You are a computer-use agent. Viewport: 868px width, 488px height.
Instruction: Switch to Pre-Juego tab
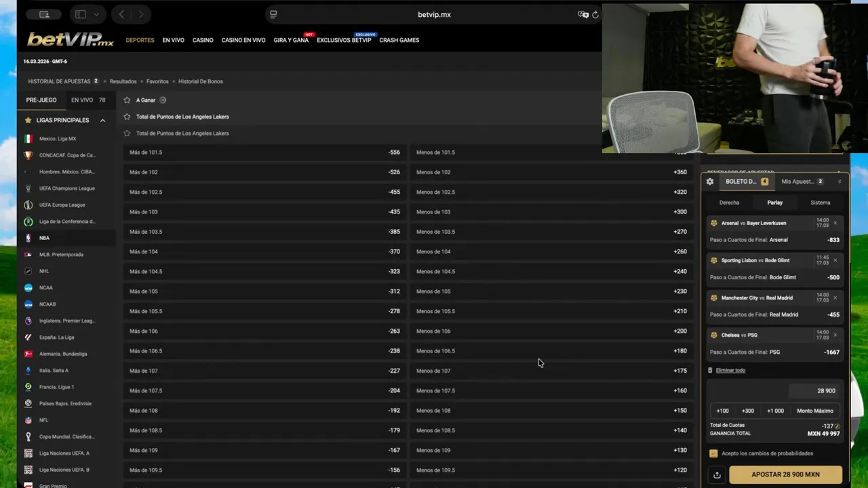tap(41, 100)
